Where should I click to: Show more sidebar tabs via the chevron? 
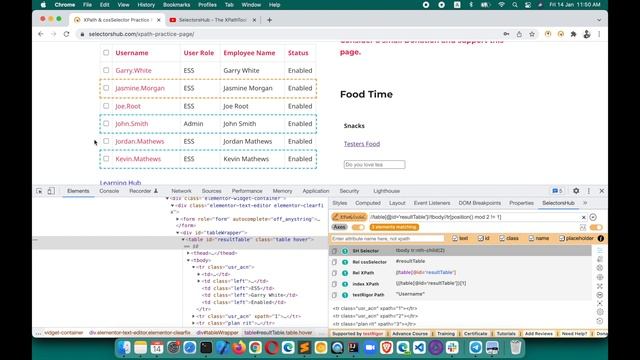[x=585, y=203]
